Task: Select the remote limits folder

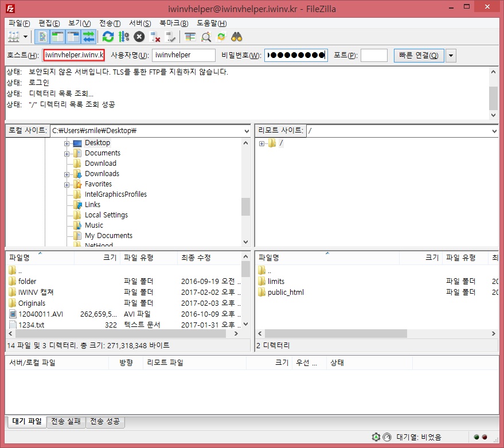Action: point(378,282)
